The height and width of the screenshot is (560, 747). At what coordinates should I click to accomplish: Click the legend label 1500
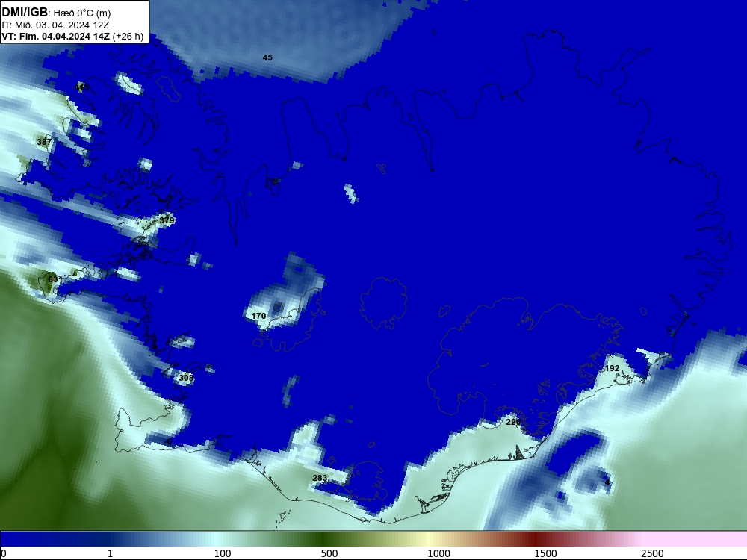[x=545, y=553]
